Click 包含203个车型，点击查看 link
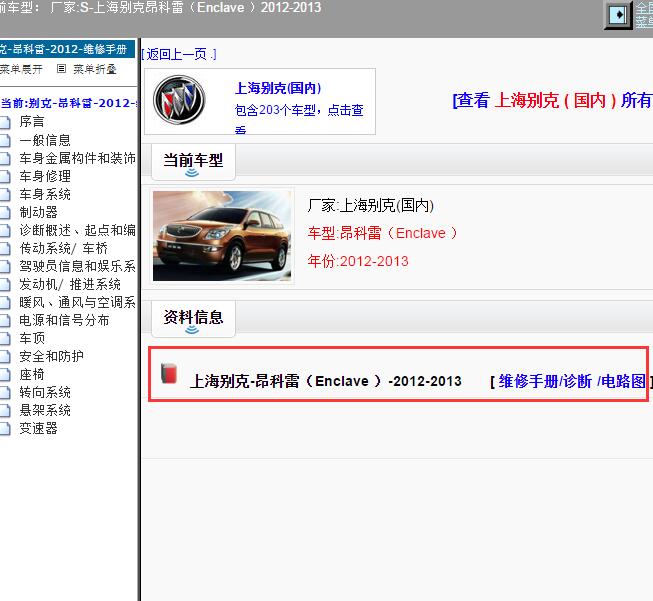The height and width of the screenshot is (601, 653). click(x=299, y=117)
